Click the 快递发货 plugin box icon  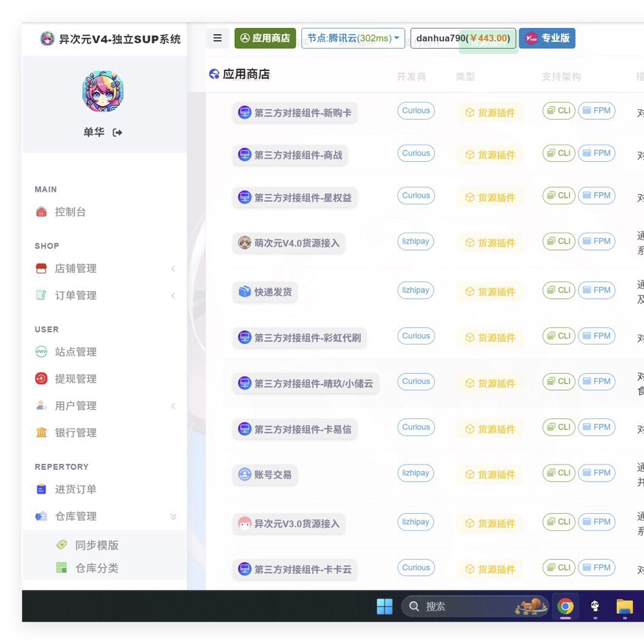coord(244,292)
